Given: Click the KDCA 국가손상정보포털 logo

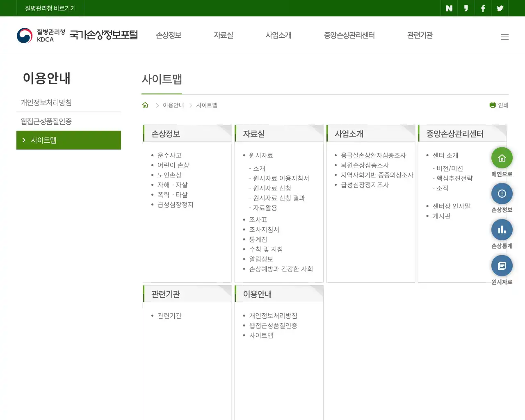Looking at the screenshot, I should 77,35.
